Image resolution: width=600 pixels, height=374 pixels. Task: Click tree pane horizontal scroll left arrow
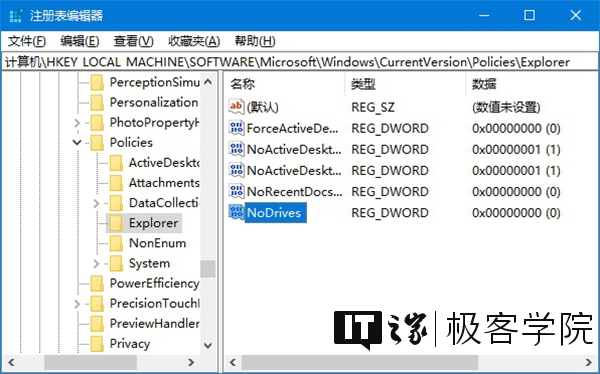point(11,362)
